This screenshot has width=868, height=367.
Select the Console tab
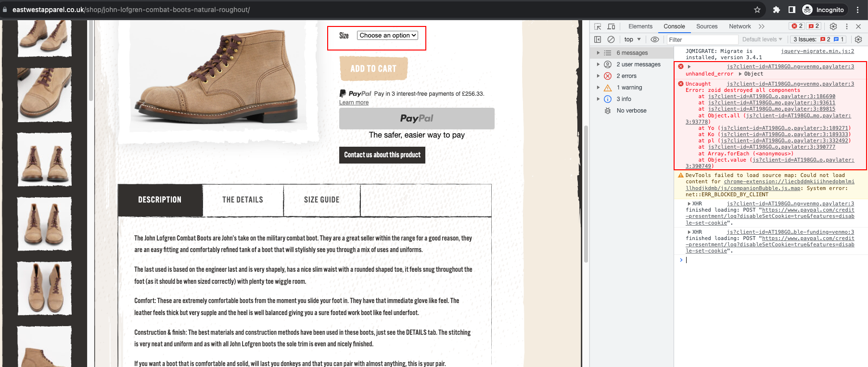click(674, 26)
